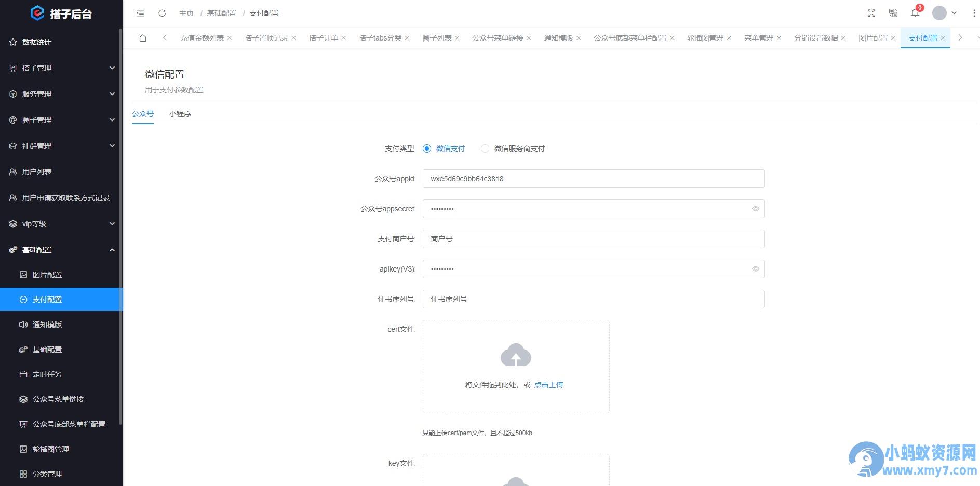Click the cert文件 upload drop area
The width and height of the screenshot is (980, 486).
(516, 367)
